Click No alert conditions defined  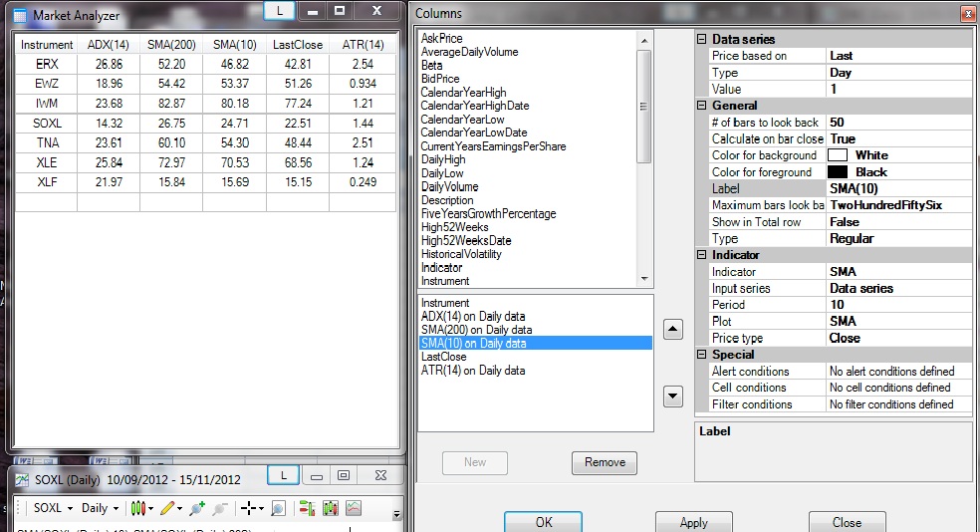coord(898,372)
